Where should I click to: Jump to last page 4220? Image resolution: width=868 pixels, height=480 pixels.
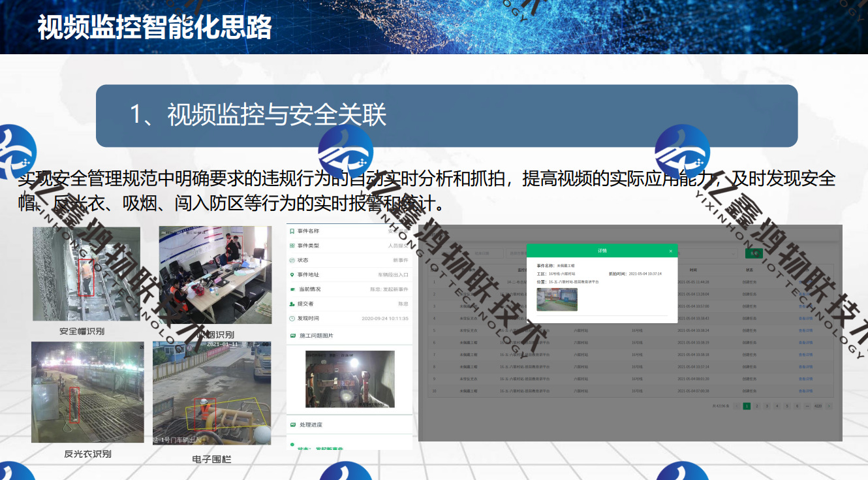[x=818, y=406]
